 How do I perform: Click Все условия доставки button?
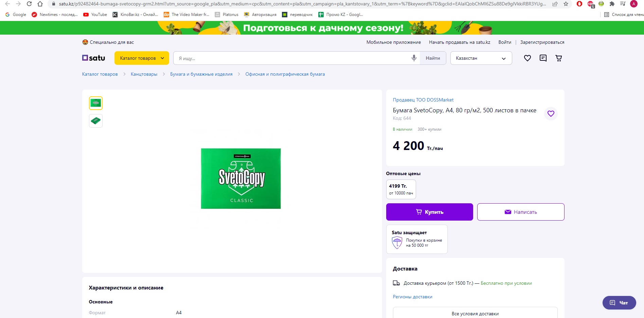coord(475,313)
